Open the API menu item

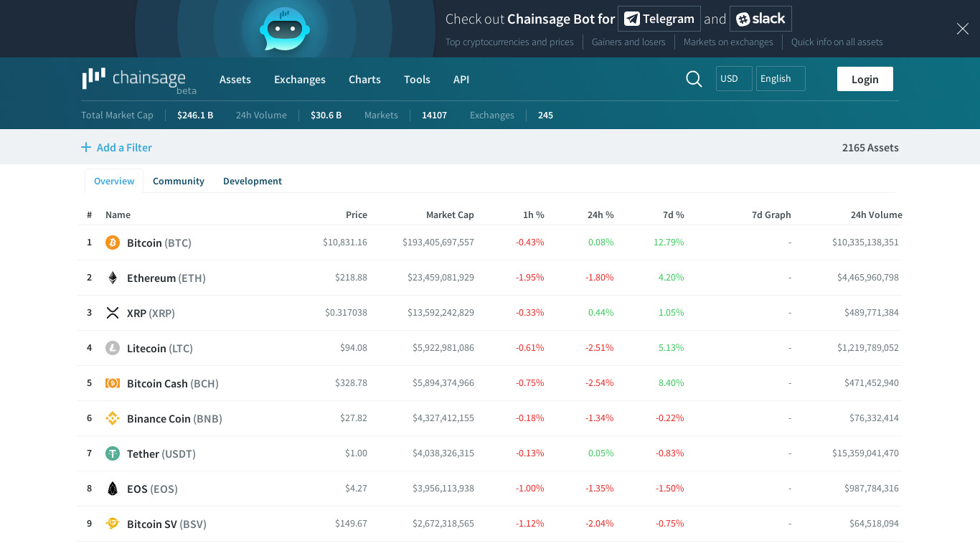tap(461, 80)
